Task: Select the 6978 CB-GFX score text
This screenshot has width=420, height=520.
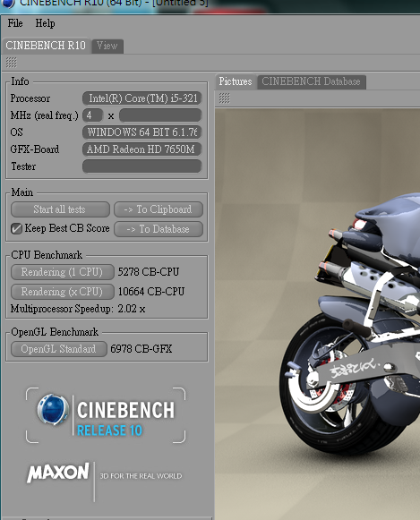Action: 141,349
